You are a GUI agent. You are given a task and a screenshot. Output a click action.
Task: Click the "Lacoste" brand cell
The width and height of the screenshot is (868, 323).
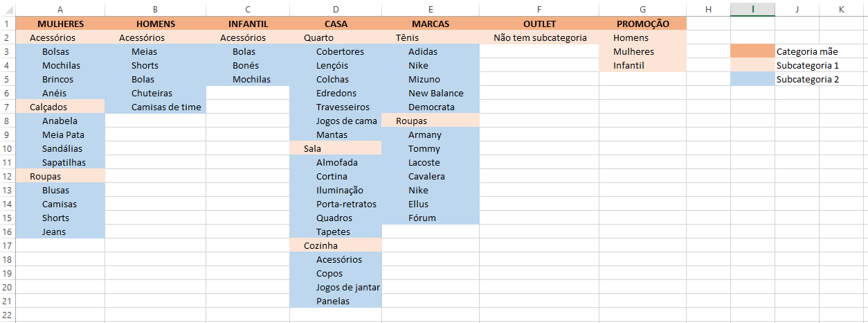[424, 162]
